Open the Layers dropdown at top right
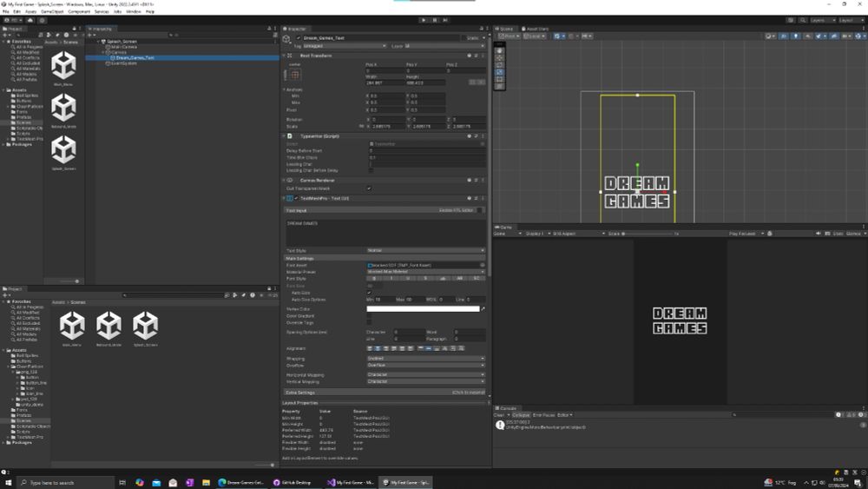 pos(824,20)
